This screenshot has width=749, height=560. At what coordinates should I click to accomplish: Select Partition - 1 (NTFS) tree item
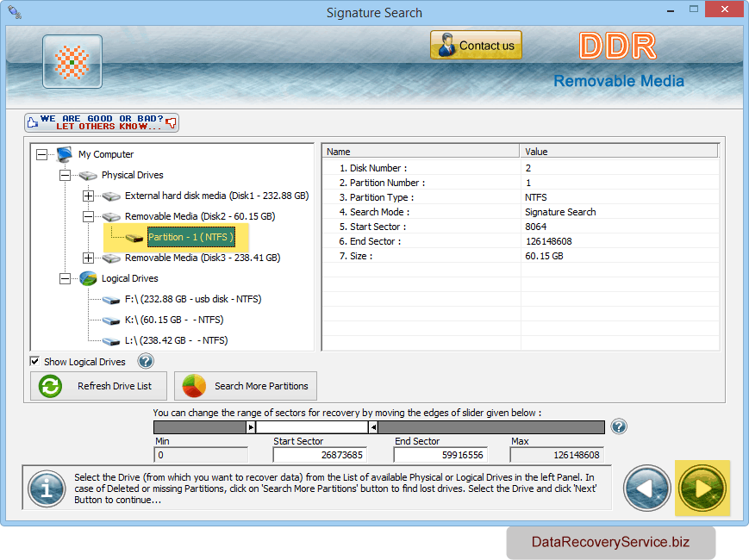(x=191, y=237)
